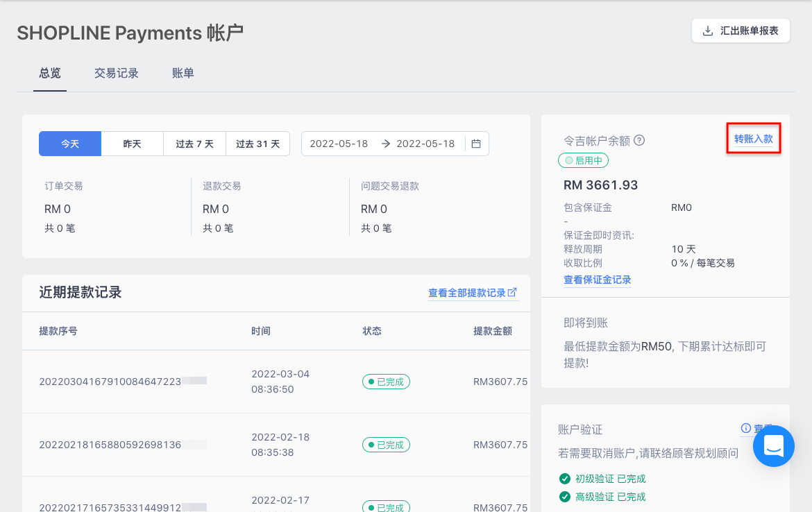Open 查看全部提款记录 link
Screen dimensions: 812x512
(x=466, y=293)
